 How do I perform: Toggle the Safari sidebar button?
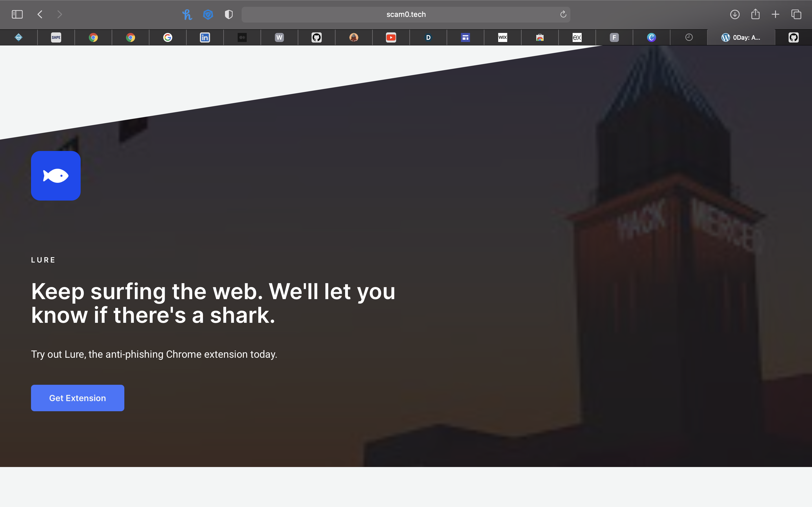tap(17, 14)
